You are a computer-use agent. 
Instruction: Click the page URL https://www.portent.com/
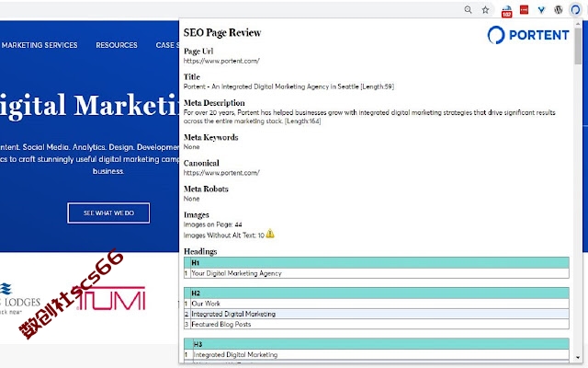click(x=221, y=61)
